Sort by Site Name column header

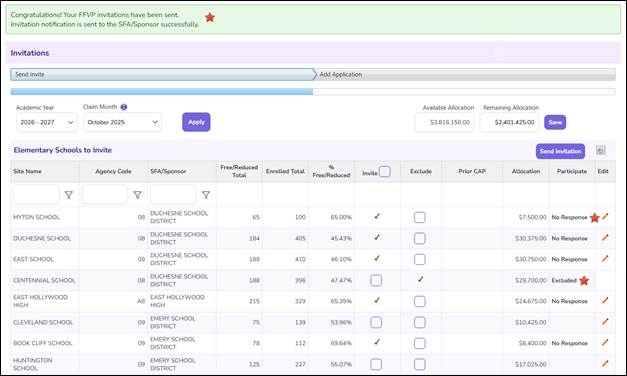tap(27, 172)
